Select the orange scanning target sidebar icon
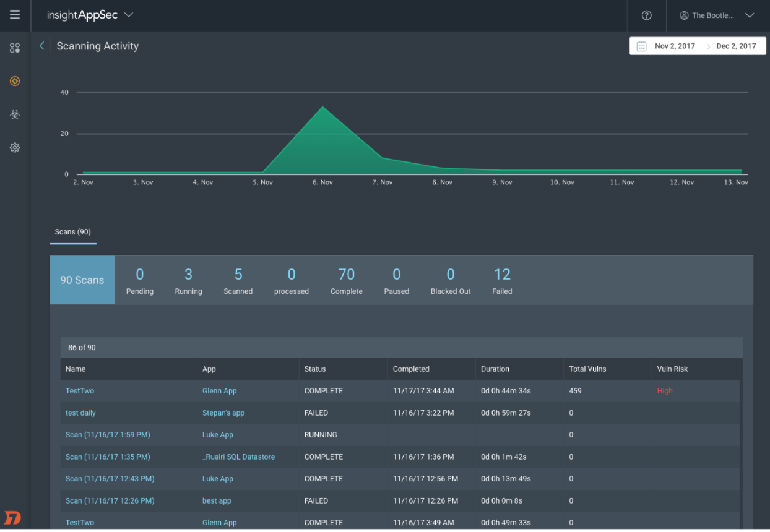 pyautogui.click(x=15, y=81)
